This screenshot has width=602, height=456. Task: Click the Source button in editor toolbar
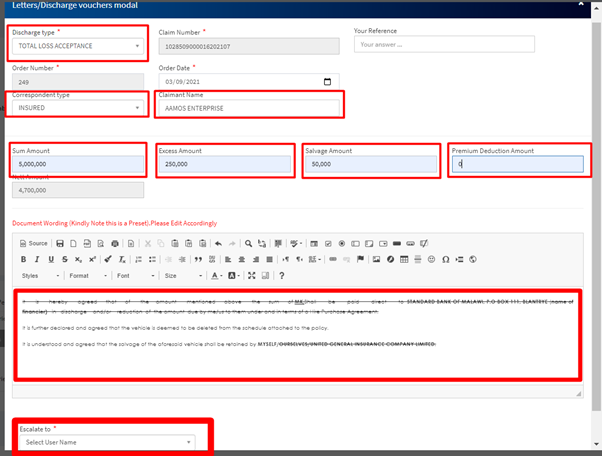tap(35, 243)
